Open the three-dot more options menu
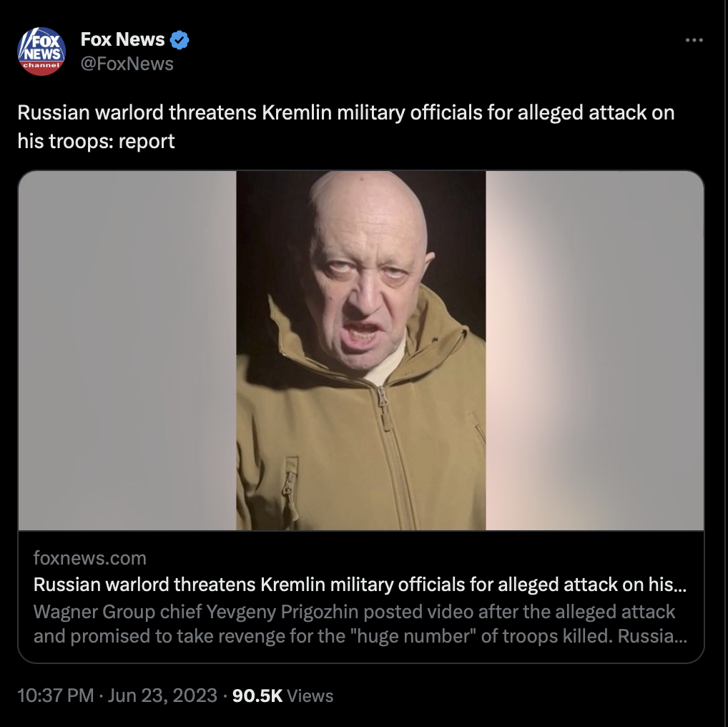Screen dimensions: 728x727 [694, 40]
